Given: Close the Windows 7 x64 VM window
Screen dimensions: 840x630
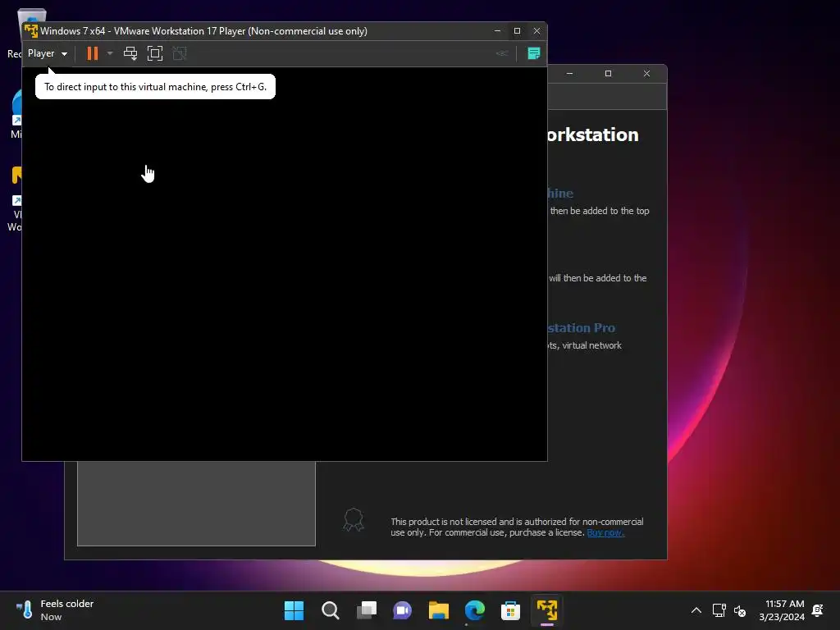Looking at the screenshot, I should 536,31.
